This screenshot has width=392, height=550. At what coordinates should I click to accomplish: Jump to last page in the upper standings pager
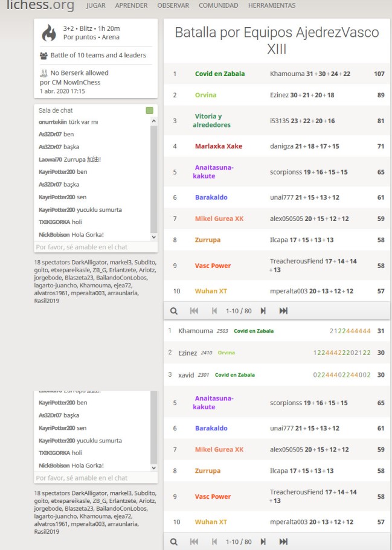(283, 311)
